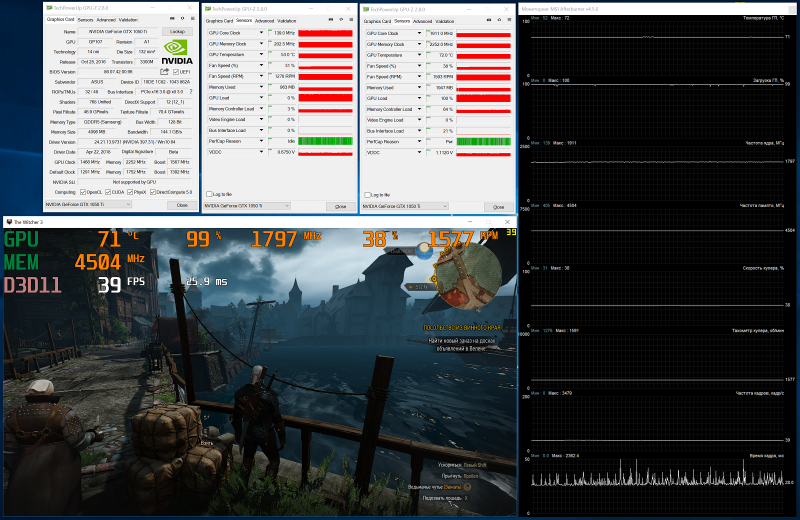Click the BIOS export arrow icon beside UEFI

click(165, 72)
